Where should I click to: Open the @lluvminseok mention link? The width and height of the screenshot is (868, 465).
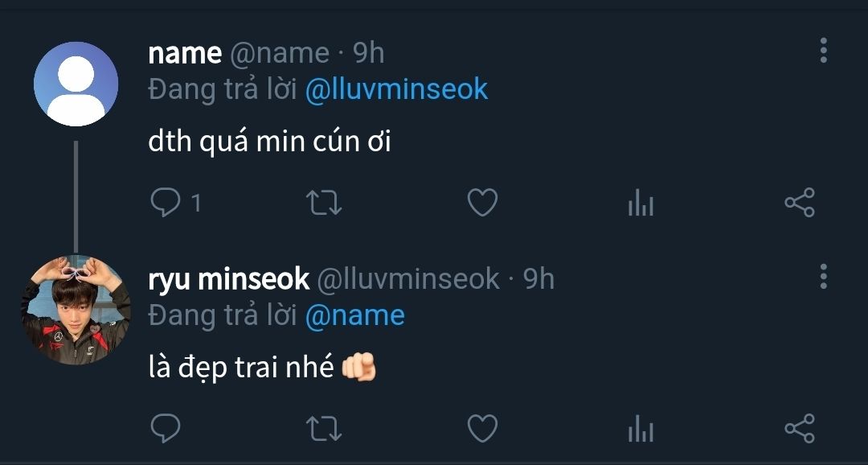[396, 89]
